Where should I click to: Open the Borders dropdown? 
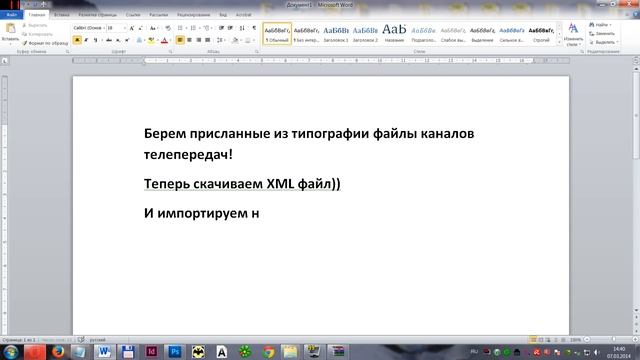(x=248, y=40)
